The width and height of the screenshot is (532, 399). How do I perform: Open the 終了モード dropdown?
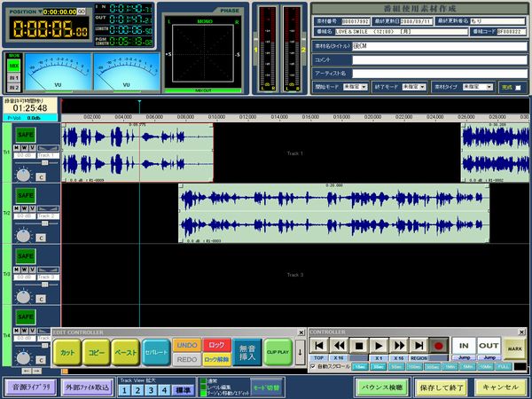[x=411, y=88]
